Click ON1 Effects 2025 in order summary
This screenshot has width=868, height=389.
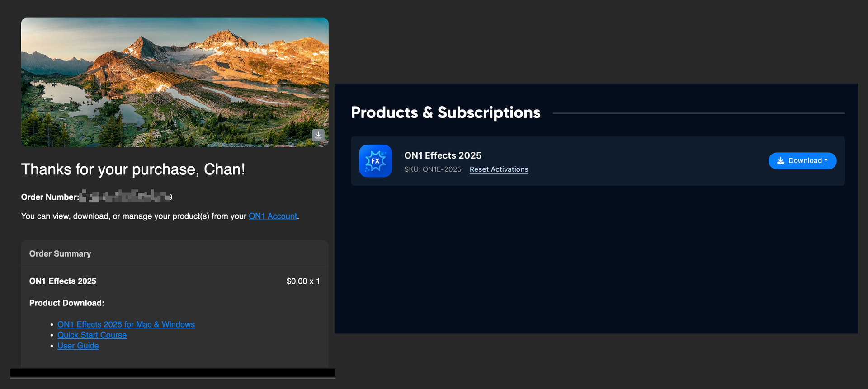coord(63,281)
